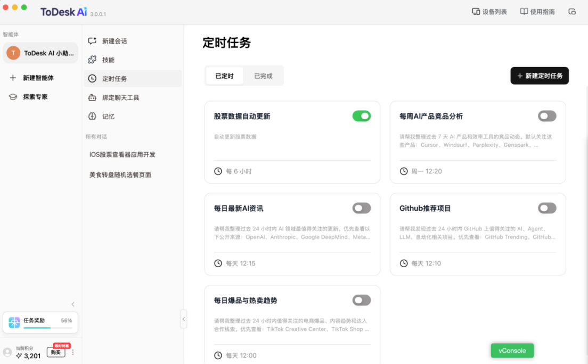Click the green vConsole button
The width and height of the screenshot is (588, 364).
(512, 351)
